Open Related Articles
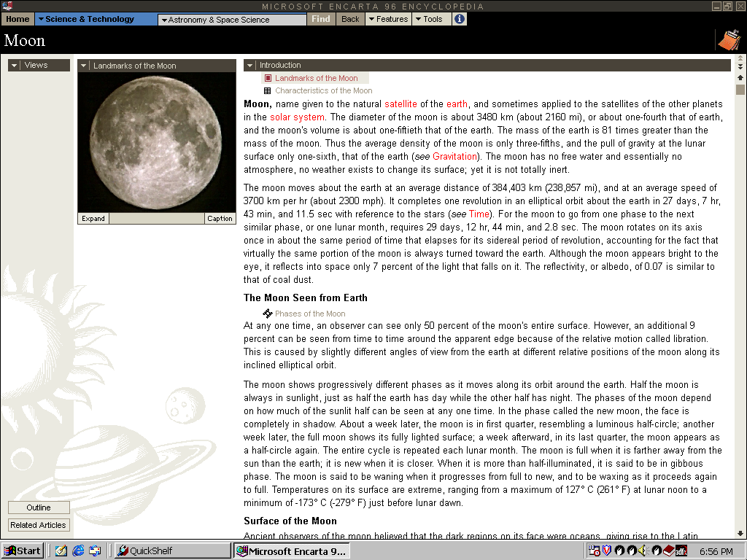Screen dimensions: 747x560 [39, 525]
